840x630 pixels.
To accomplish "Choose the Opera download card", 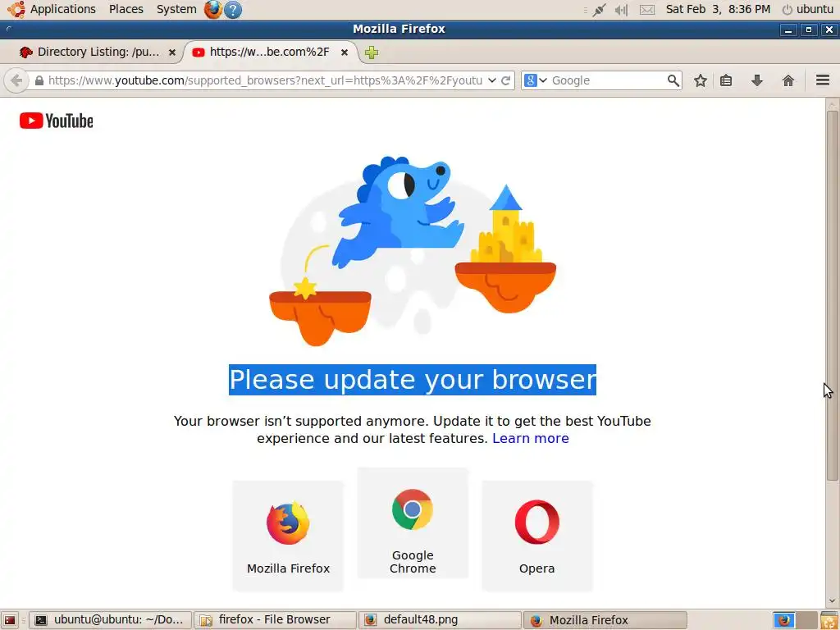I will click(536, 536).
